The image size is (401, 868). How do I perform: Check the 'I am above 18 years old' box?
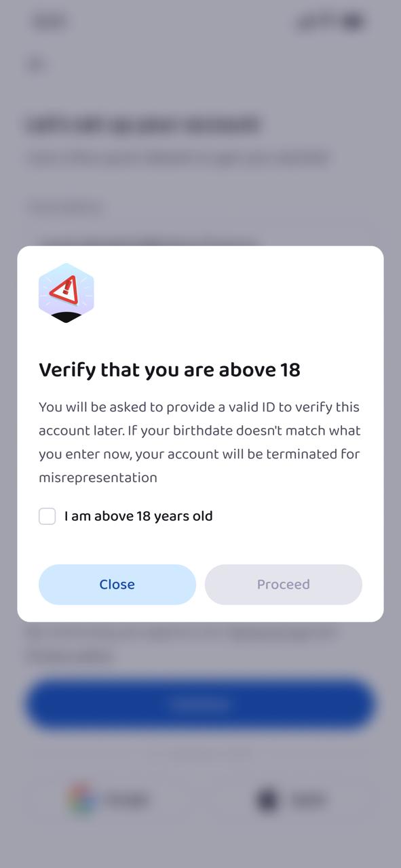point(47,516)
